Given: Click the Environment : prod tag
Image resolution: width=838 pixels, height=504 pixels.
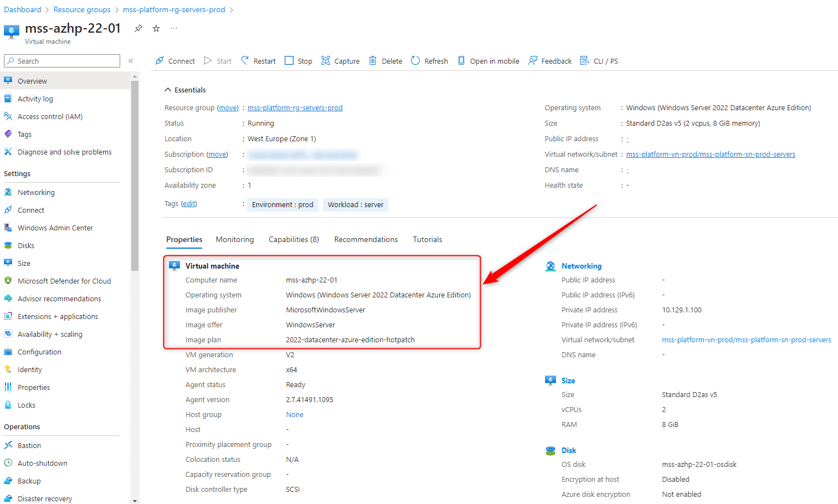Looking at the screenshot, I should tap(282, 205).
